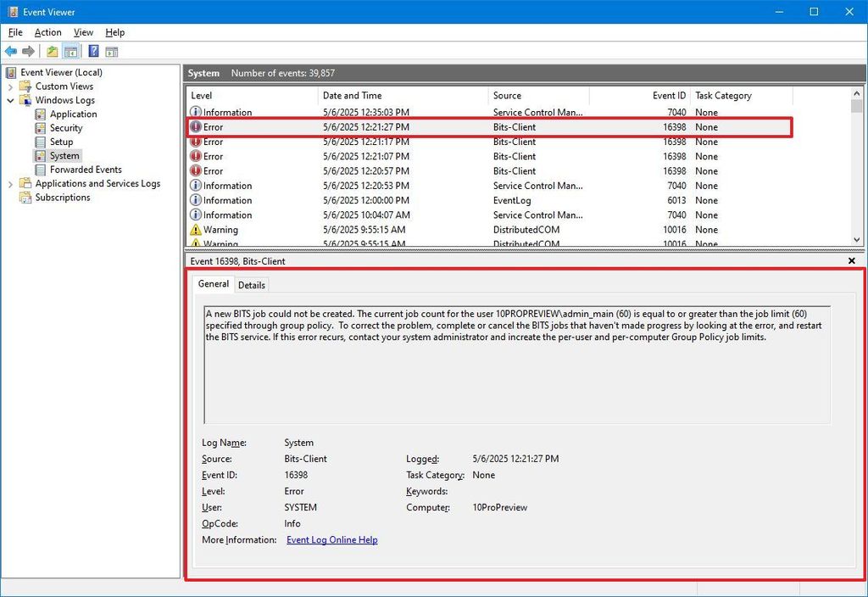Close the Event 16398 preview pane
Image resolution: width=868 pixels, height=597 pixels.
[x=851, y=261]
